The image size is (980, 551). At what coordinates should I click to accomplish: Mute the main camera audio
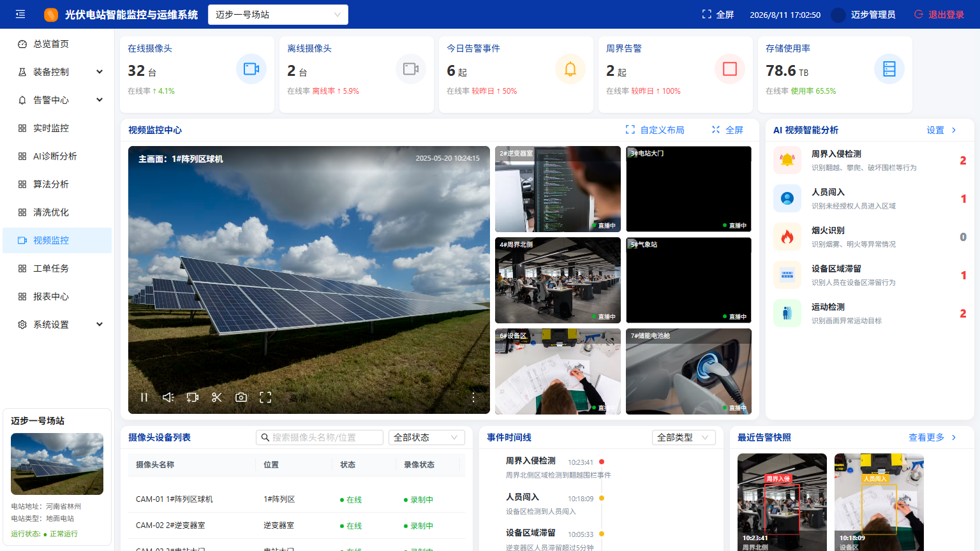(x=168, y=397)
